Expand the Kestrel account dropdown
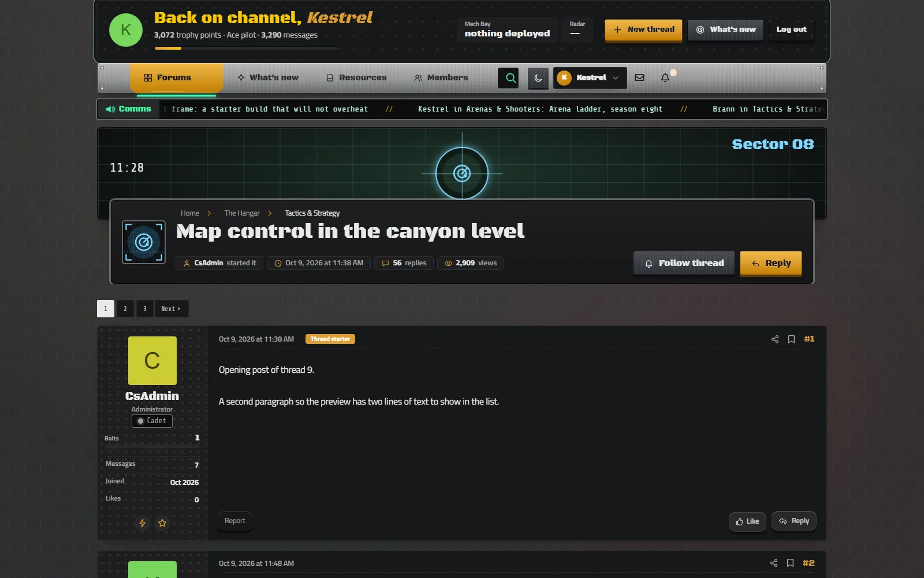The image size is (924, 578). click(590, 78)
